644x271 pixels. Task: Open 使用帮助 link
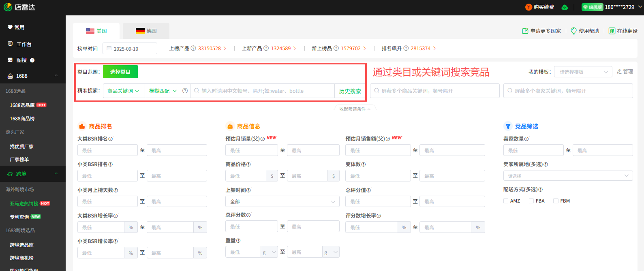pos(585,31)
